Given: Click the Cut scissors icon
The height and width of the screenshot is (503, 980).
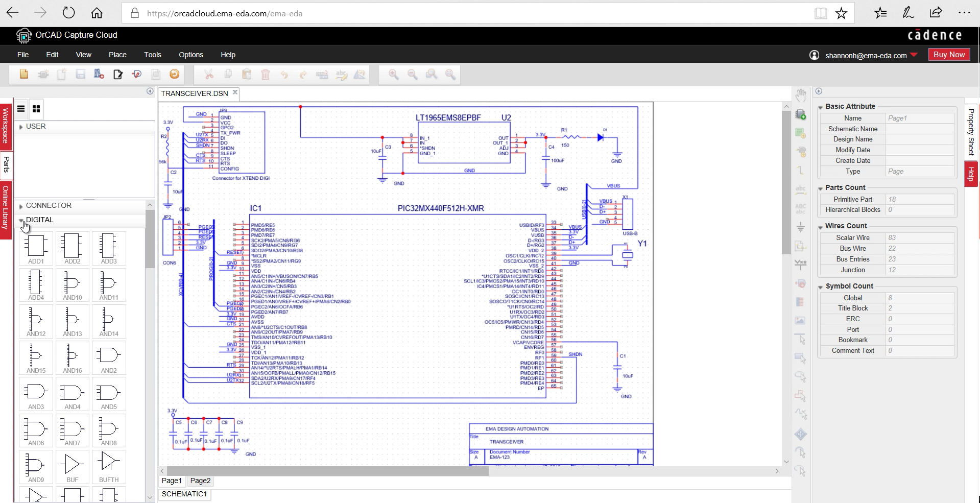Looking at the screenshot, I should pos(209,75).
